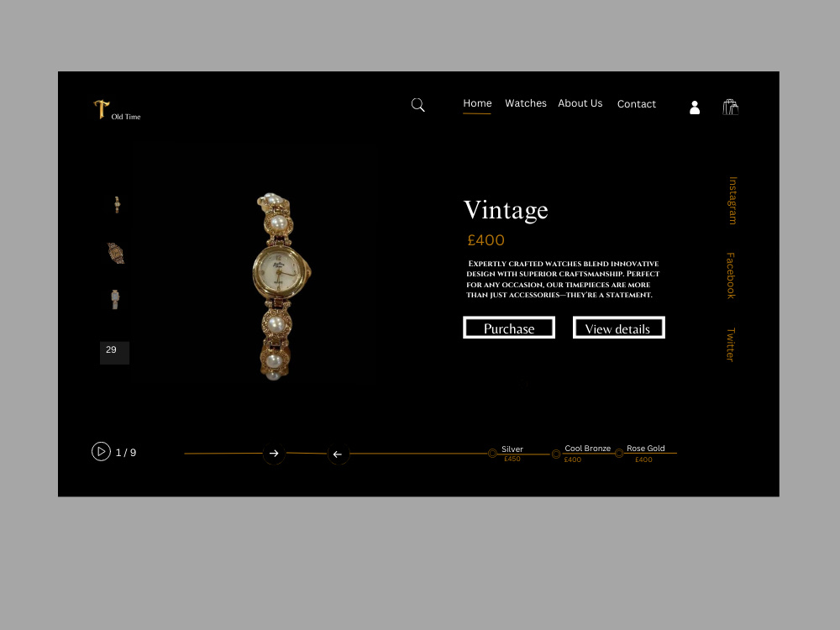The image size is (840, 630).
Task: Select the Rose Gold option circle
Action: click(x=619, y=454)
